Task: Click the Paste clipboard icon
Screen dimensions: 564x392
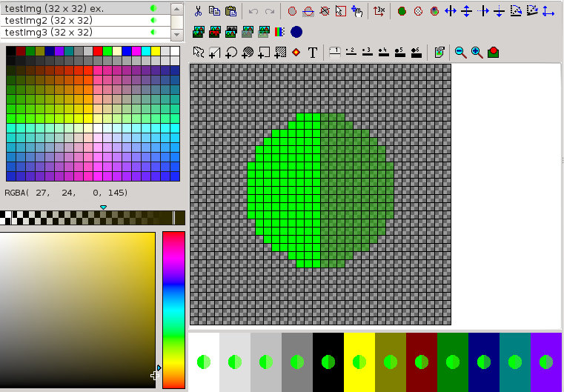Action: (230, 11)
